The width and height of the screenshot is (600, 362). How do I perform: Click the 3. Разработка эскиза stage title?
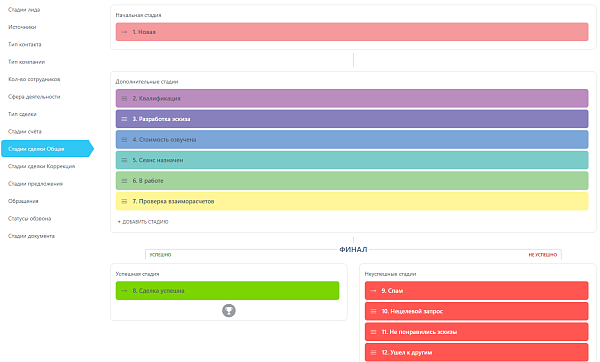(x=161, y=119)
